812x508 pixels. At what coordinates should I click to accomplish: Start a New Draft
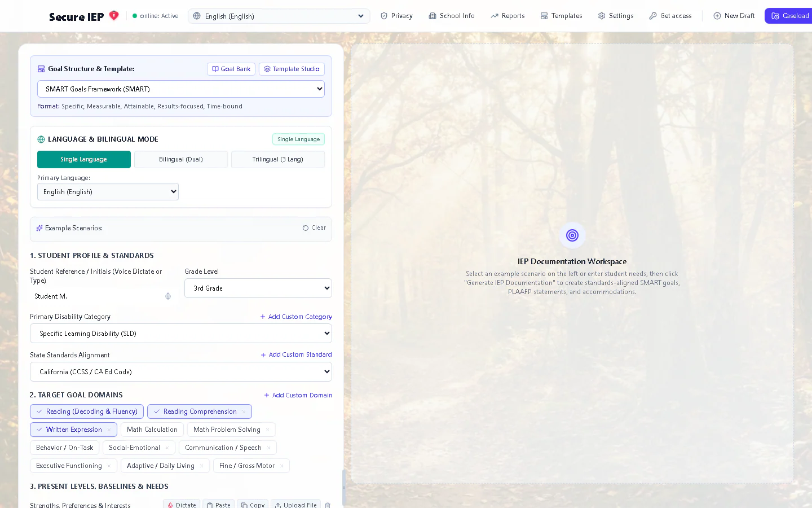734,16
